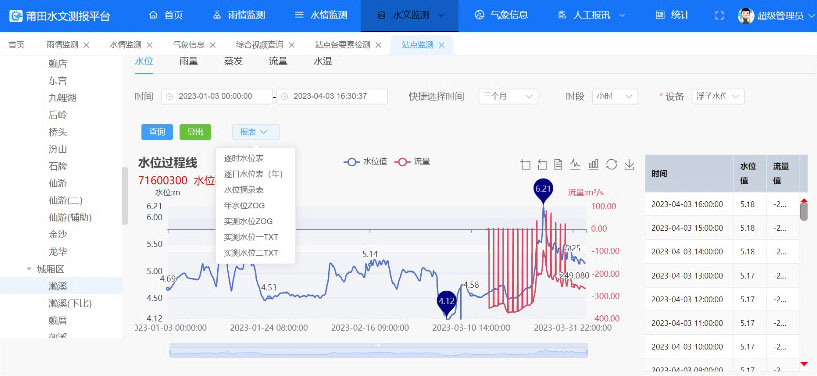
Task: Choose 水位摘录表 from the report menu
Action: (x=243, y=190)
